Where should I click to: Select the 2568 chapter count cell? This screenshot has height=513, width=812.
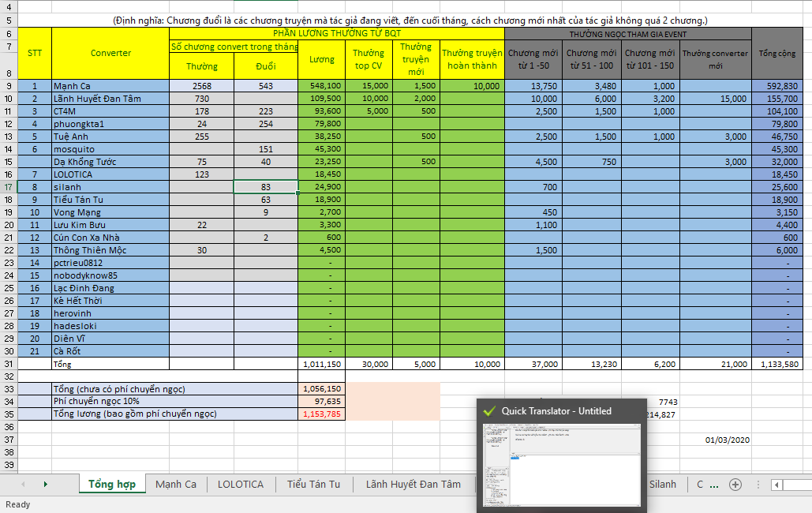tap(202, 86)
